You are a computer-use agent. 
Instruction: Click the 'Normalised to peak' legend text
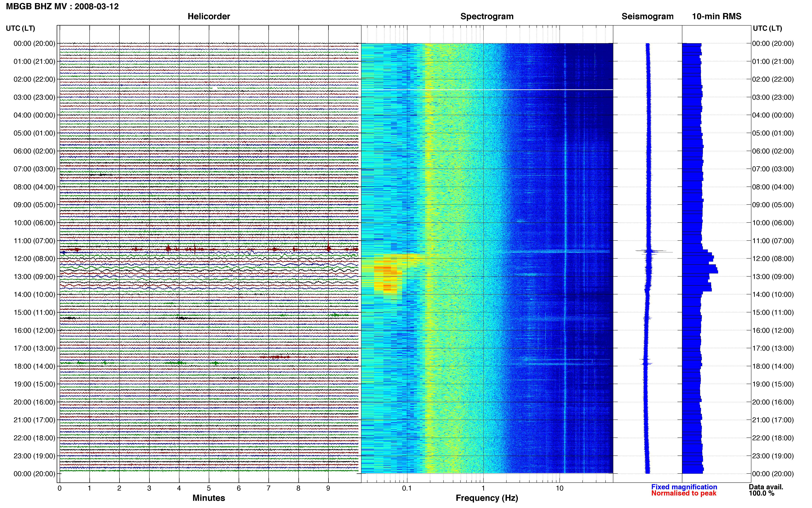[684, 493]
